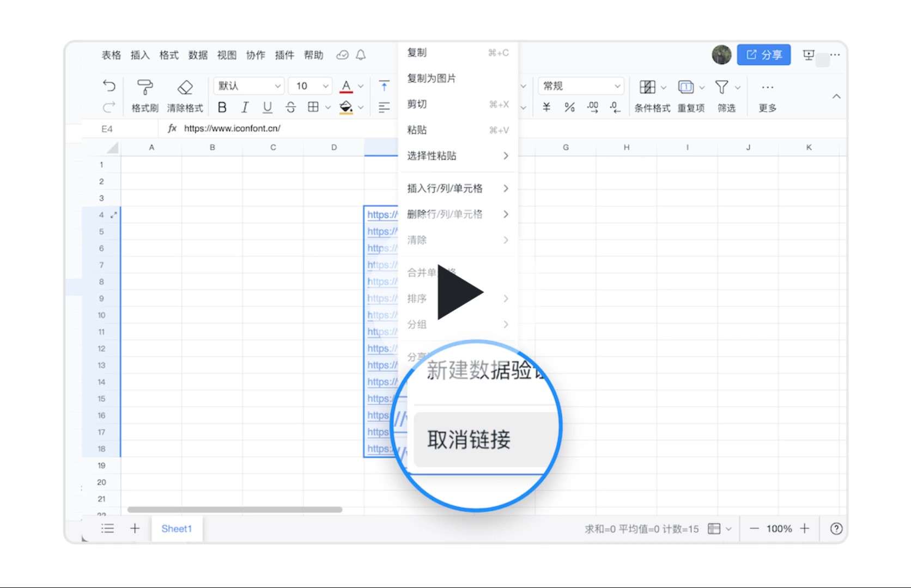Open the 插入 menu

(x=140, y=55)
